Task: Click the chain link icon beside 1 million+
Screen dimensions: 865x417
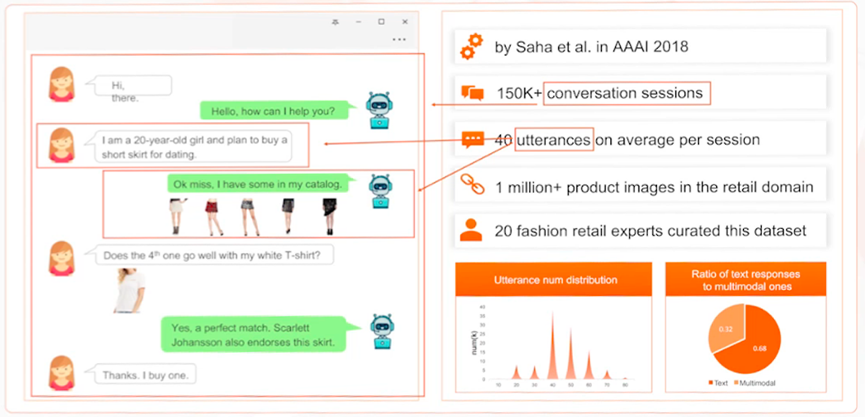Action: click(471, 185)
